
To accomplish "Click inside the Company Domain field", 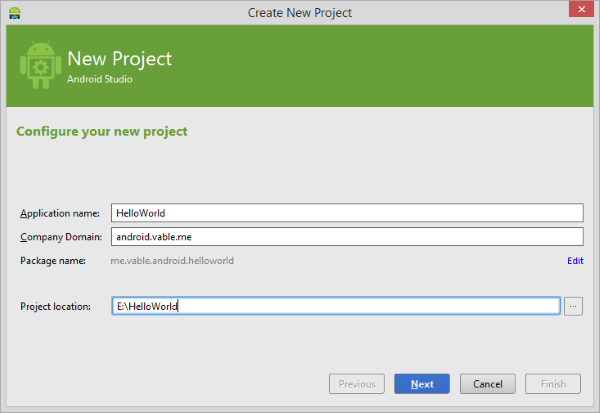I will [x=347, y=237].
